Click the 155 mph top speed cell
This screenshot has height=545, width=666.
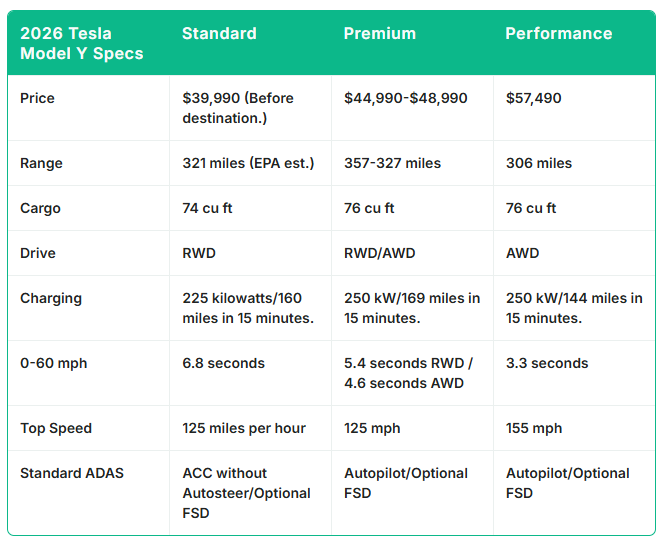[x=534, y=428]
